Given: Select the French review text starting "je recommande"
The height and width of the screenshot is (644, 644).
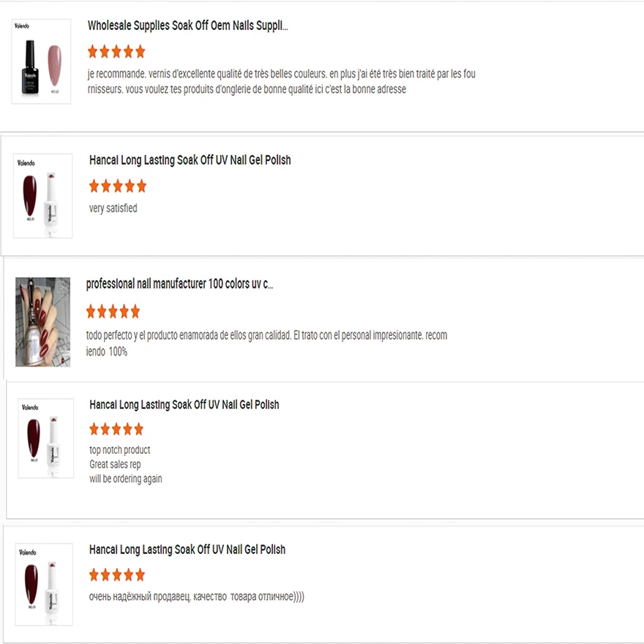Looking at the screenshot, I should pos(281,81).
